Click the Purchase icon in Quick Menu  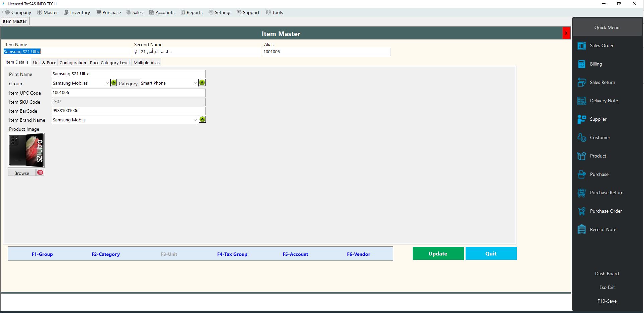(581, 175)
